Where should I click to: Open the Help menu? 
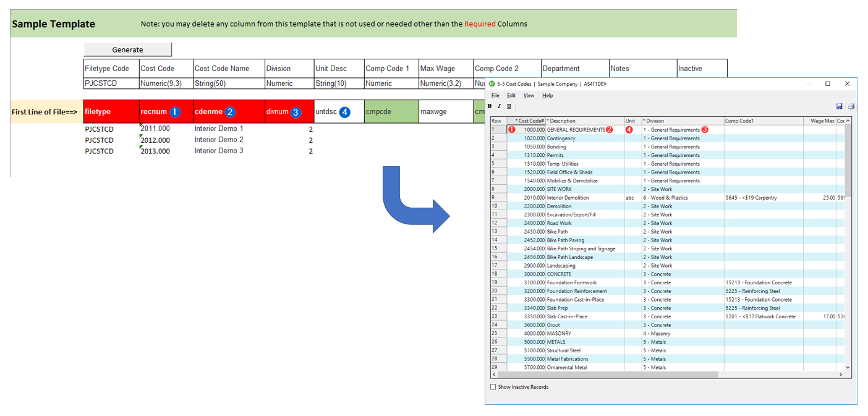pyautogui.click(x=547, y=96)
